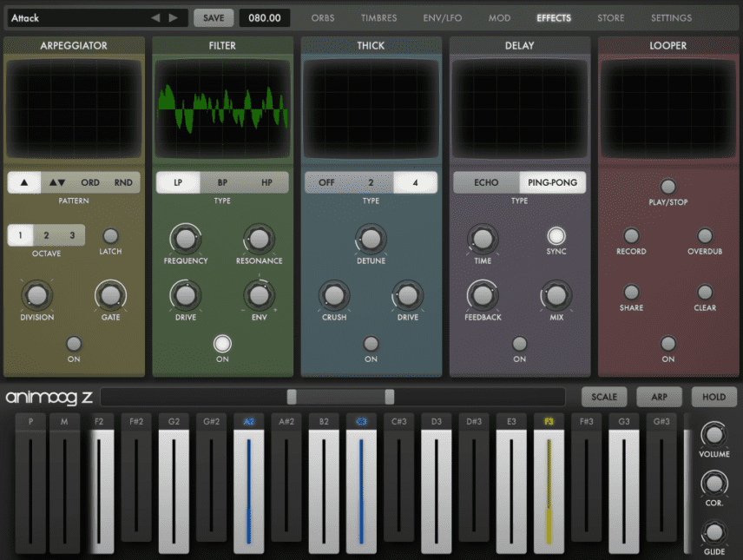The width and height of the screenshot is (743, 560).
Task: Turn on the Thick effect
Action: pyautogui.click(x=371, y=344)
